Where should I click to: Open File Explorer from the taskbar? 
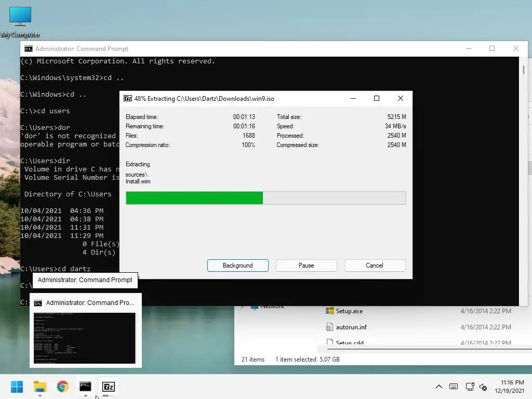tap(40, 387)
